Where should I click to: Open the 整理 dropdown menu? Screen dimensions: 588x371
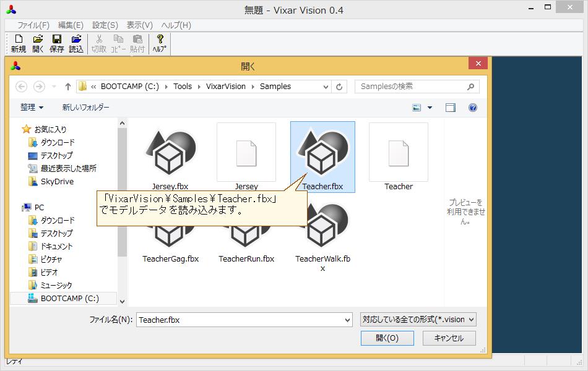coord(31,107)
